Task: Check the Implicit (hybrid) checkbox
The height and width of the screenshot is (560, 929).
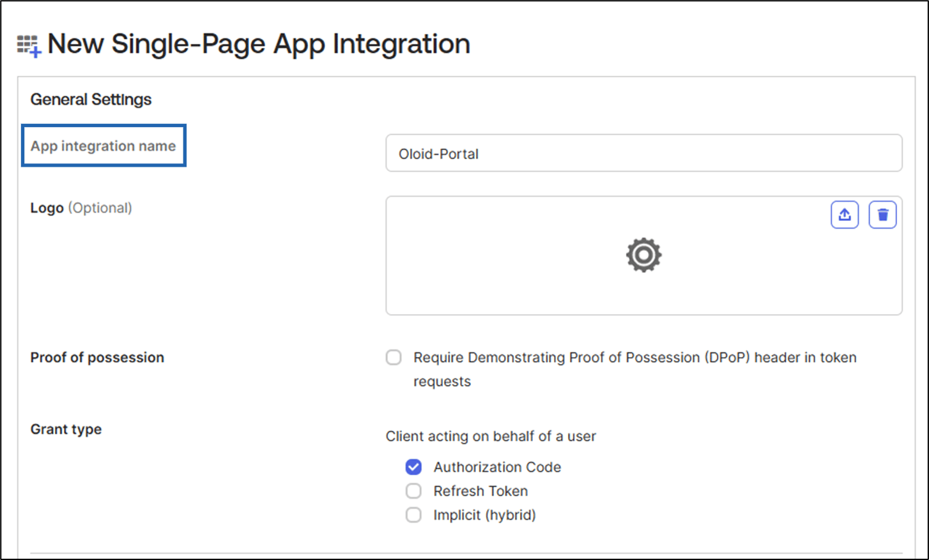Action: [413, 515]
